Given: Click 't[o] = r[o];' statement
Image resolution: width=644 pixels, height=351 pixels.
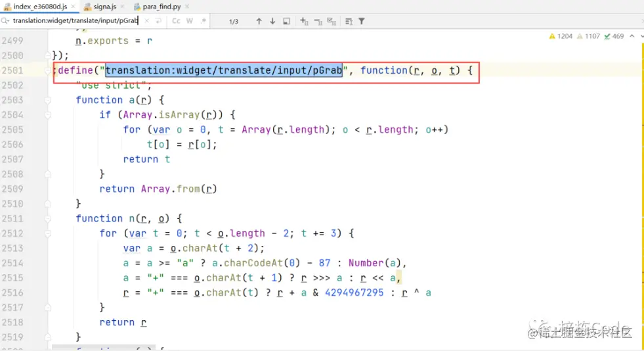Looking at the screenshot, I should [x=182, y=144].
